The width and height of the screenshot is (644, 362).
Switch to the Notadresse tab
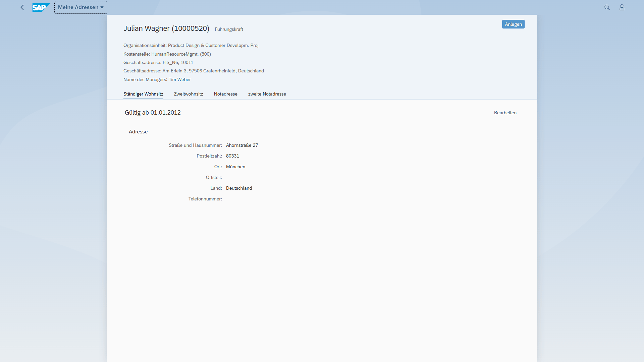point(226,94)
